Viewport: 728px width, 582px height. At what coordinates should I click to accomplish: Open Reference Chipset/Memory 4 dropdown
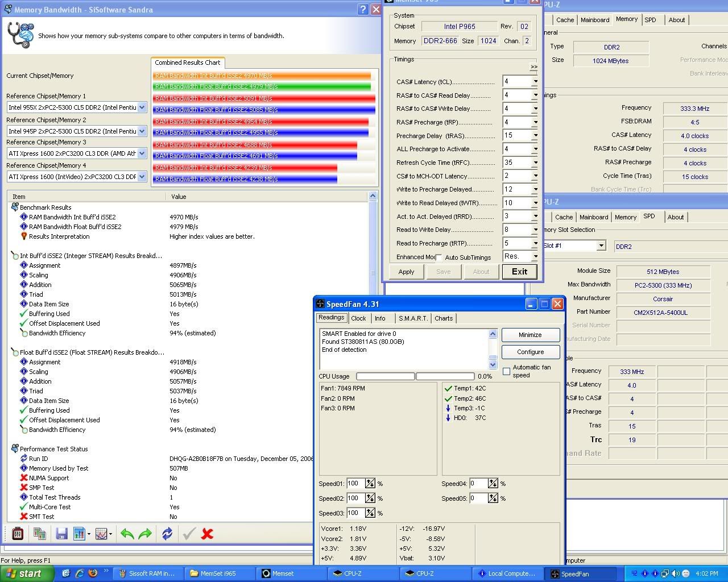pyautogui.click(x=142, y=177)
